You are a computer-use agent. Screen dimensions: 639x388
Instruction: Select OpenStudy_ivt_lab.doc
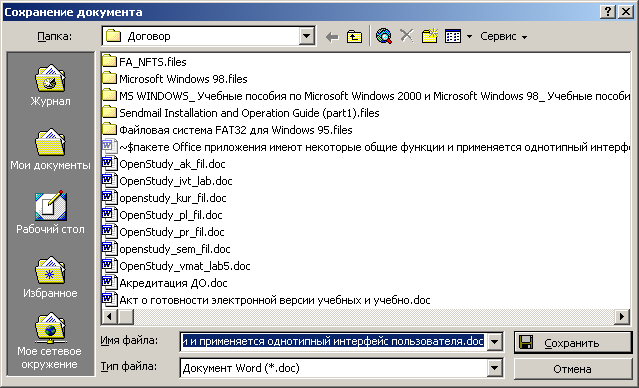click(x=167, y=181)
